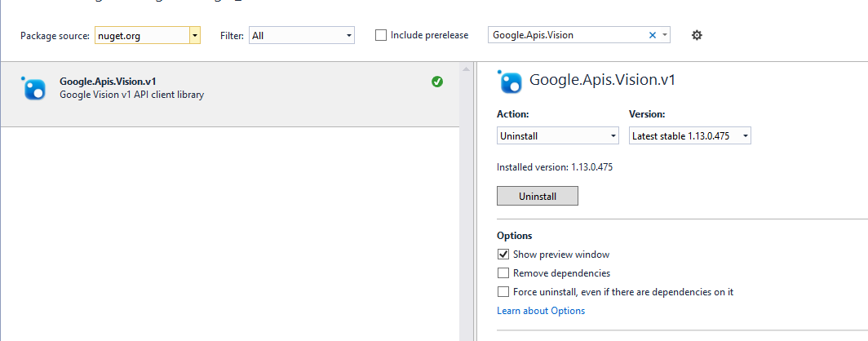Open the Package source dropdown

pyautogui.click(x=194, y=35)
